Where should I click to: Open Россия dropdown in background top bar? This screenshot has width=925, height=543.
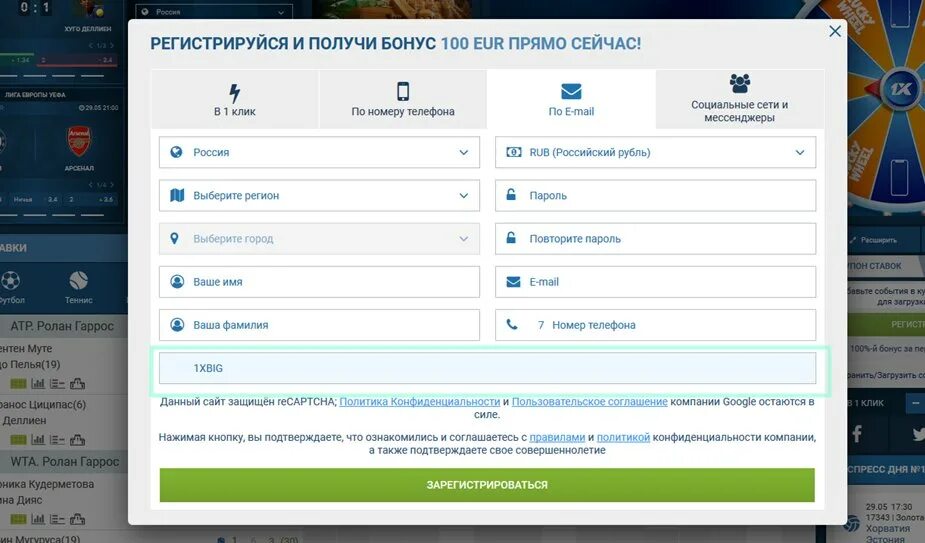tap(214, 12)
